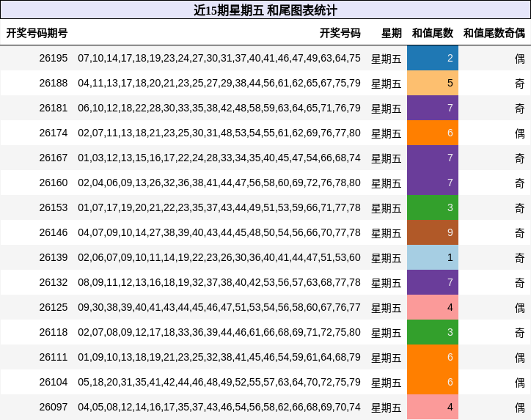Viewport: 531px width, 420px height.
Task: Click the 偶 parity value in row 26195
Action: click(x=520, y=59)
